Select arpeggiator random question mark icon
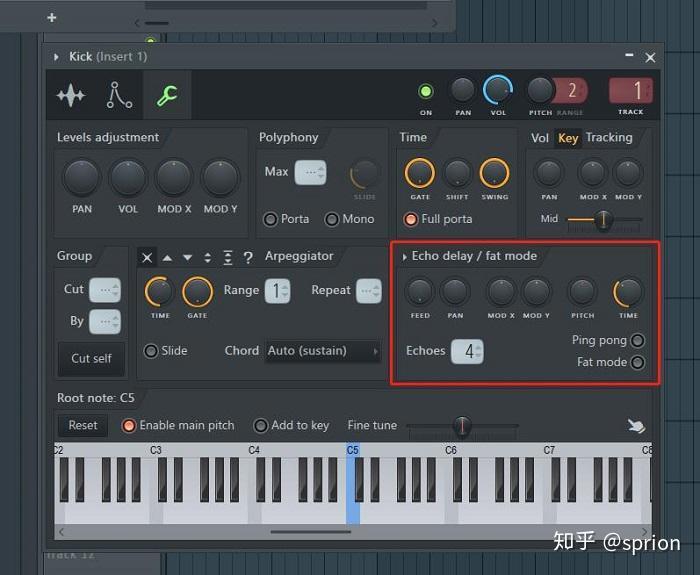Viewport: 700px width, 575px height. tap(248, 258)
